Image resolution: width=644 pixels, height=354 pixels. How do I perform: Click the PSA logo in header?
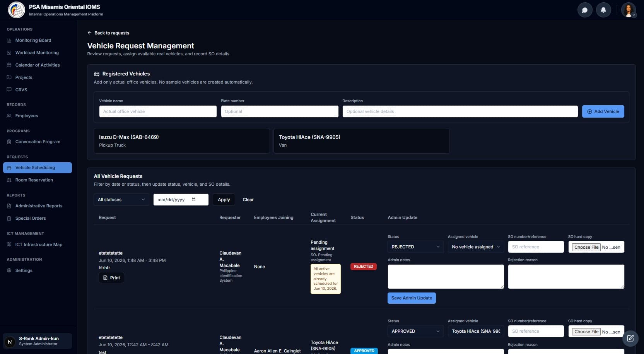[17, 10]
